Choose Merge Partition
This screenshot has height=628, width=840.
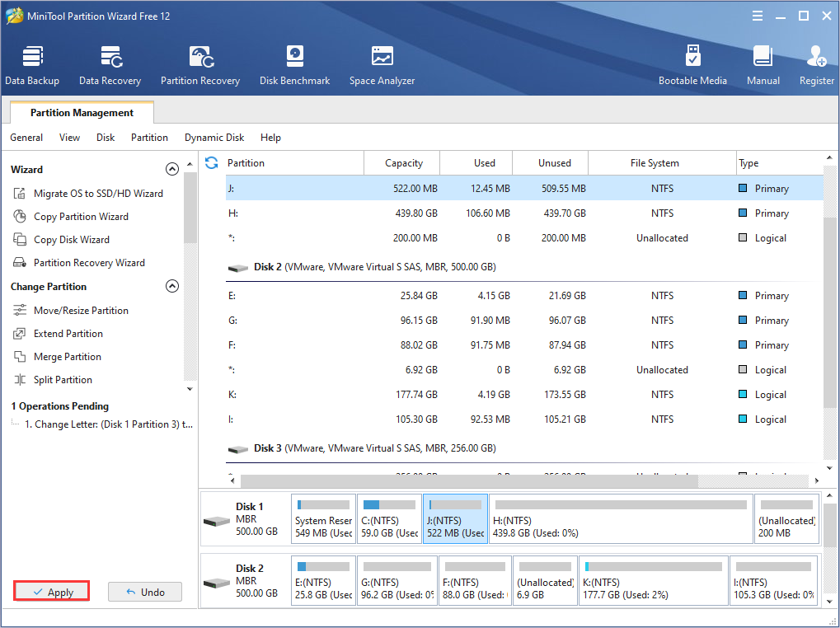click(x=68, y=357)
